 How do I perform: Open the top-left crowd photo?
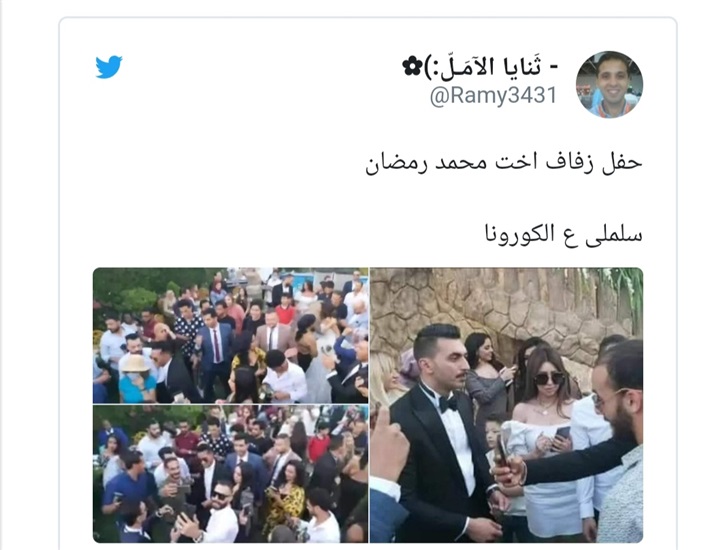(x=231, y=335)
